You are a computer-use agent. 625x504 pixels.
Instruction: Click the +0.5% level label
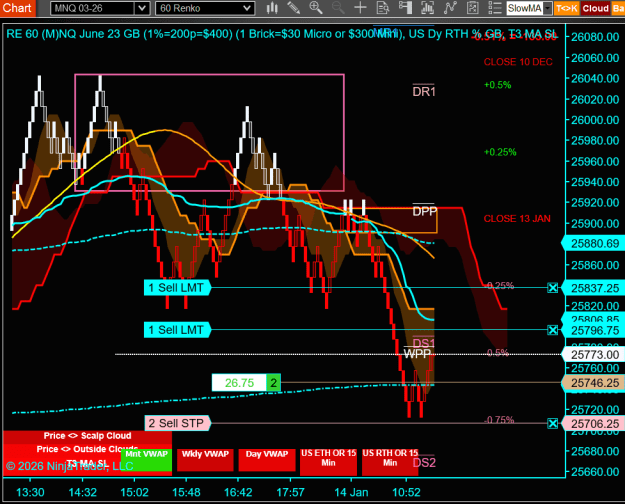click(497, 85)
